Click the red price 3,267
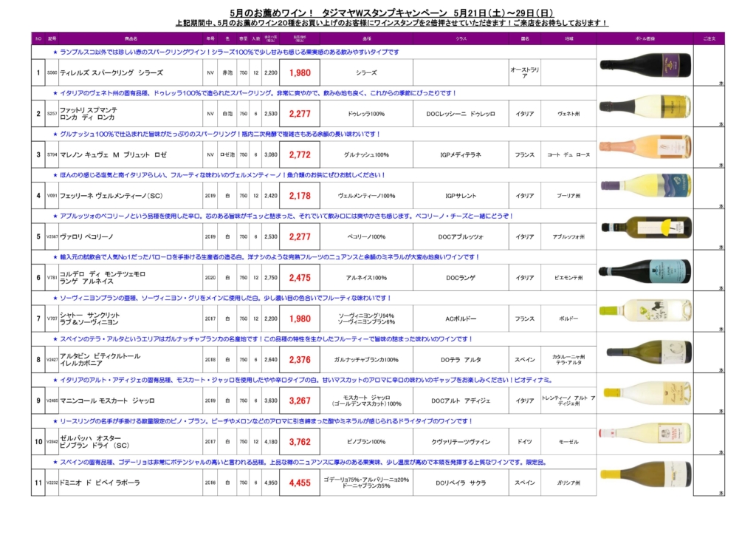Image resolution: width=756 pixels, height=535 pixels. 300,401
